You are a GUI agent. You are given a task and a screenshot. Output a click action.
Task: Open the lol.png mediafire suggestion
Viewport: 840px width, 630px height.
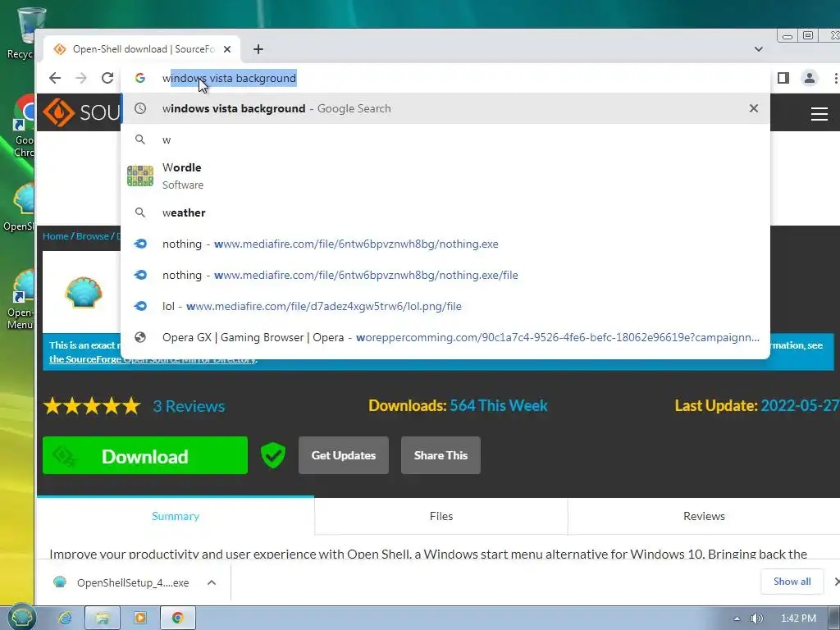(x=445, y=306)
